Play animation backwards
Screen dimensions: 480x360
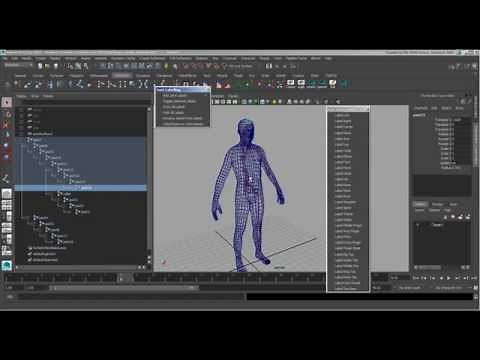[441, 278]
